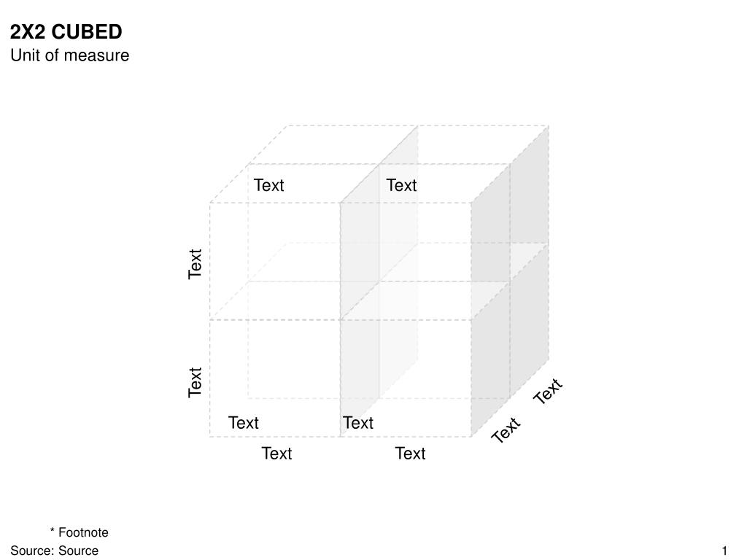The height and width of the screenshot is (560, 747).
Task: Click the lower vertical "Text" label left of cube
Action: [x=195, y=382]
